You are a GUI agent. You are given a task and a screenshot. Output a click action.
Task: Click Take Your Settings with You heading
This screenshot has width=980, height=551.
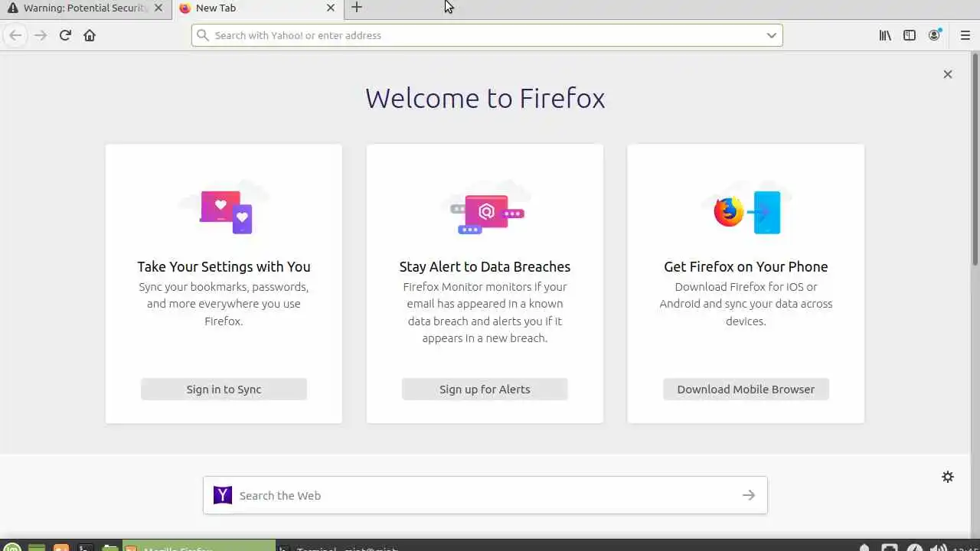click(x=224, y=266)
